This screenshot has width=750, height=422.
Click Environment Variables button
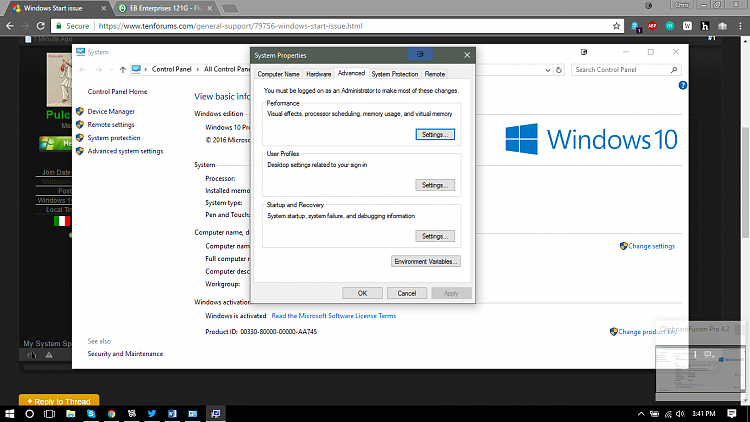tap(426, 261)
